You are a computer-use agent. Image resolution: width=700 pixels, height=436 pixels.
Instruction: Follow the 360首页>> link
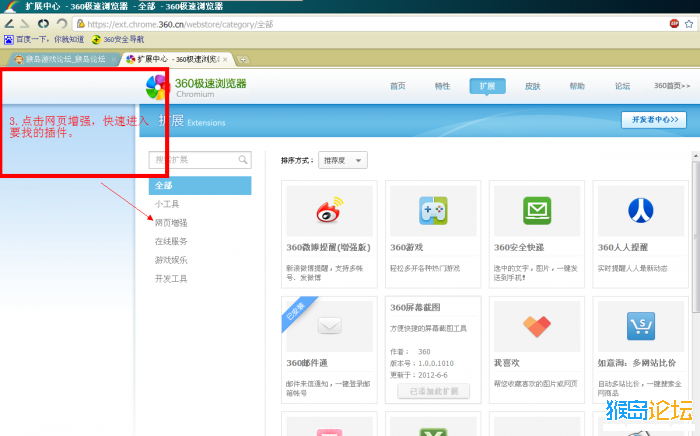[x=672, y=86]
